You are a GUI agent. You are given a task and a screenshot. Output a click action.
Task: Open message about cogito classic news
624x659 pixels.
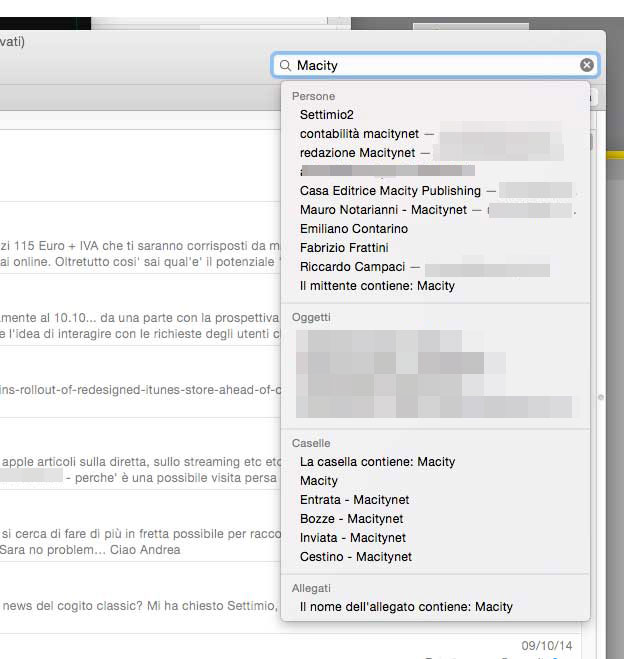coord(140,598)
